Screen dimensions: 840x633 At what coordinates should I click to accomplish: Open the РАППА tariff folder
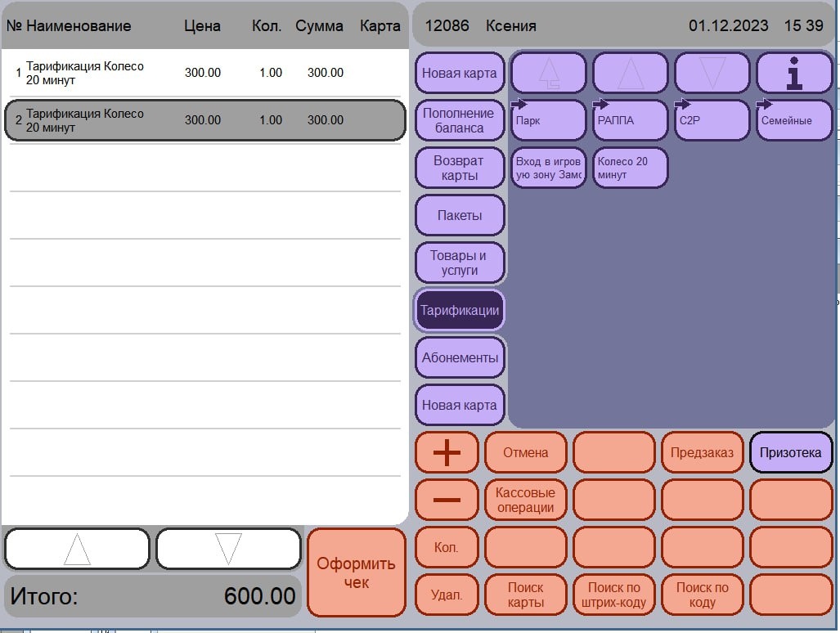click(x=630, y=120)
